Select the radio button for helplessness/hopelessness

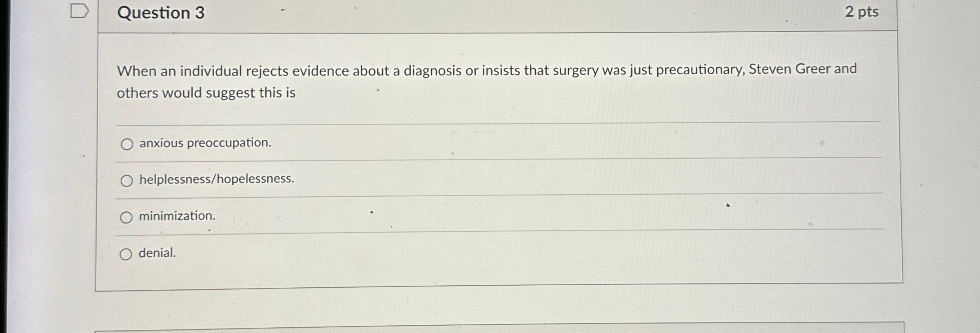coord(127,180)
